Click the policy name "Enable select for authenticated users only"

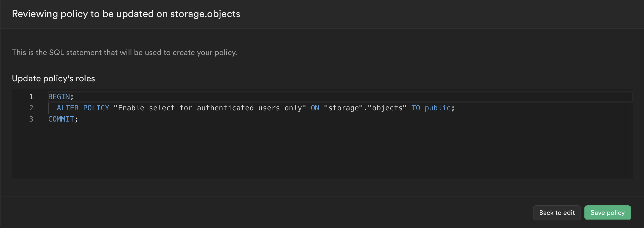[x=210, y=108]
